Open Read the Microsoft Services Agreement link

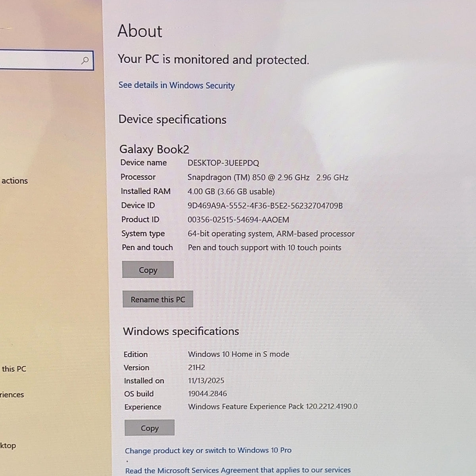coord(238,470)
